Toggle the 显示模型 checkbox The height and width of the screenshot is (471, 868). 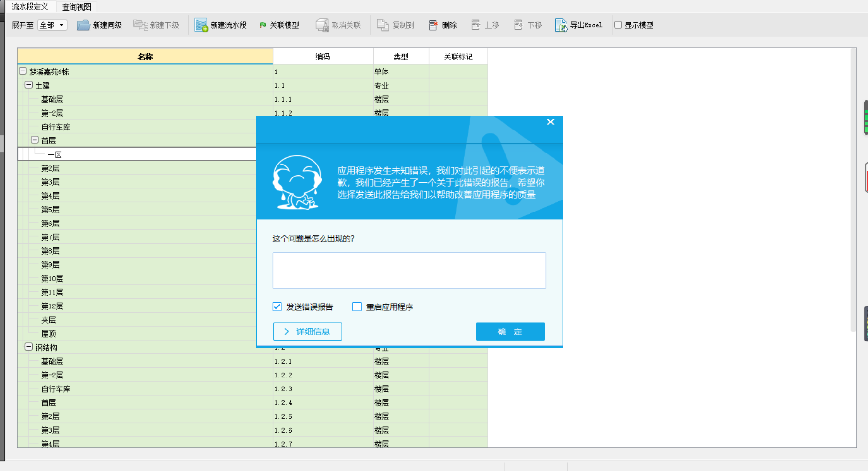[x=618, y=25]
